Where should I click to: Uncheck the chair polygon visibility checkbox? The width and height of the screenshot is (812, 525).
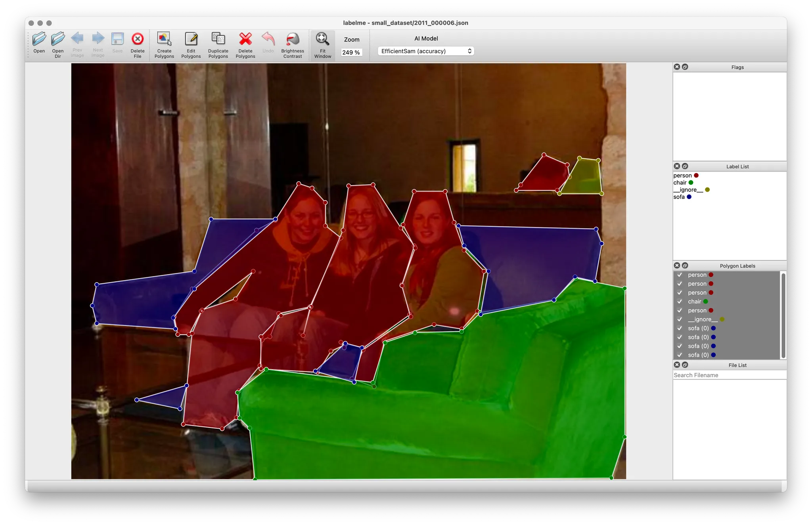coord(680,302)
